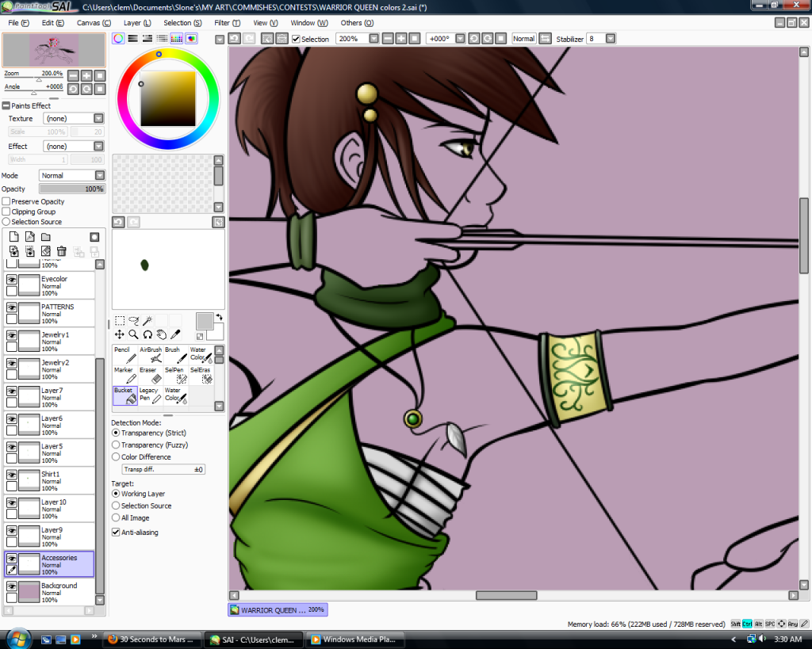Open Windows Media Player from the taskbar

[x=355, y=639]
